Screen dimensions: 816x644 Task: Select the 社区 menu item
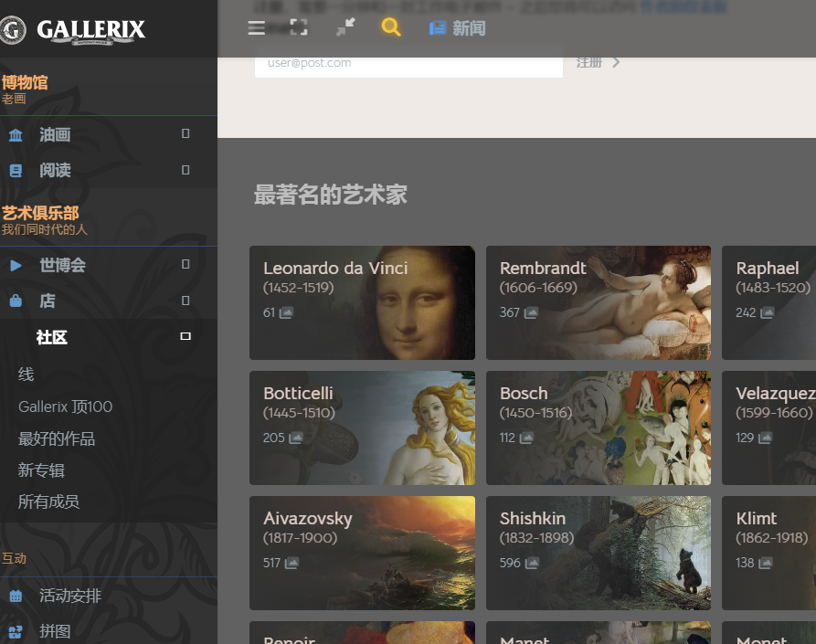tap(51, 337)
